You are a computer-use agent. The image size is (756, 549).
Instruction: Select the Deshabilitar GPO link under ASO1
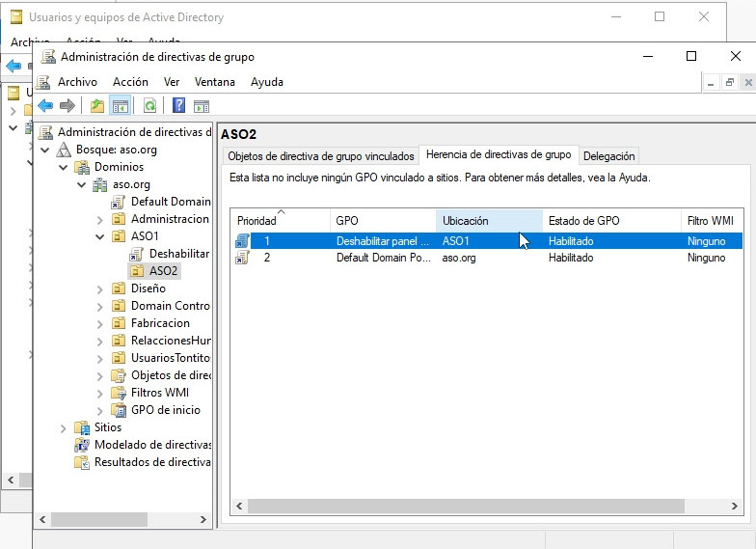178,254
